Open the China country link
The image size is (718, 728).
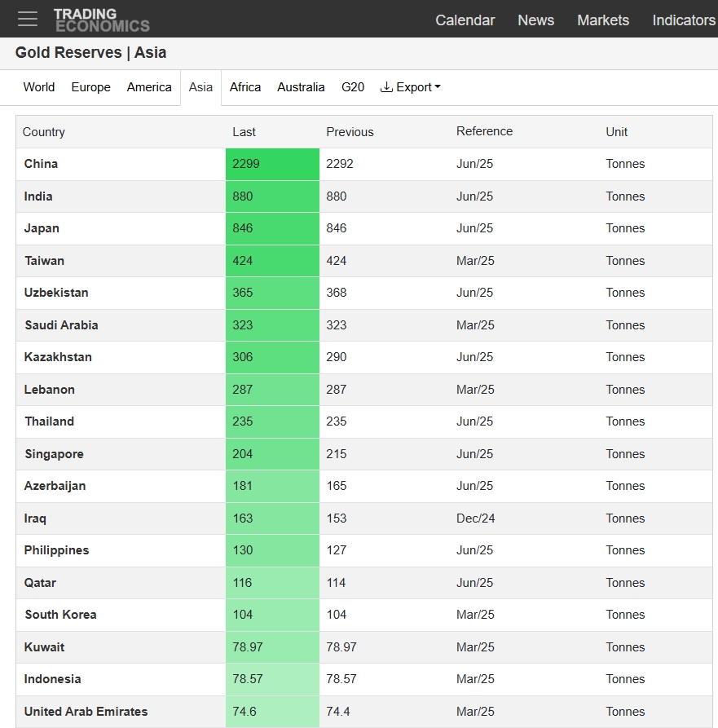[x=41, y=164]
